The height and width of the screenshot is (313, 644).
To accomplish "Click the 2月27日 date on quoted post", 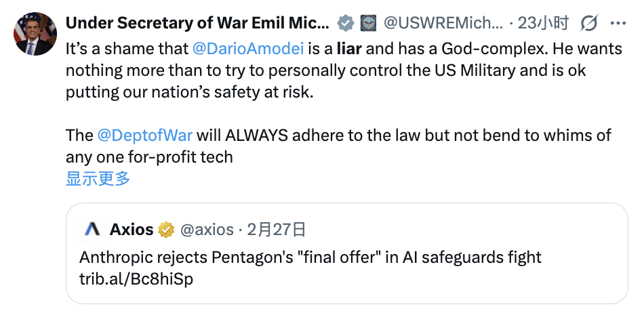I will (277, 230).
